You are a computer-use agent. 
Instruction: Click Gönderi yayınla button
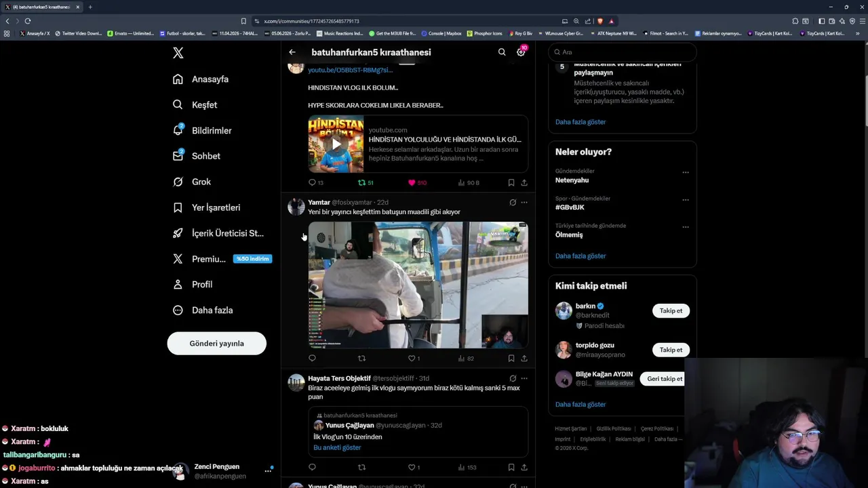point(217,344)
